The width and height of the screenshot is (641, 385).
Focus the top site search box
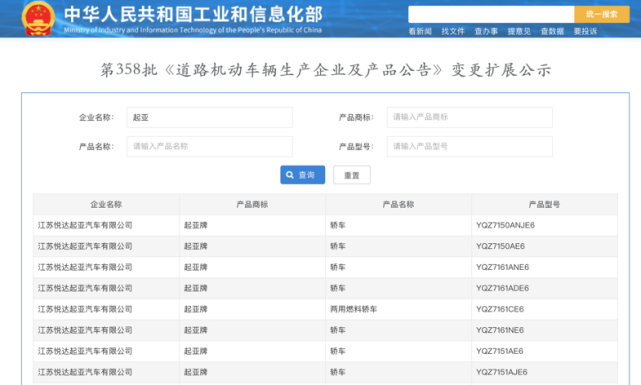[491, 14]
